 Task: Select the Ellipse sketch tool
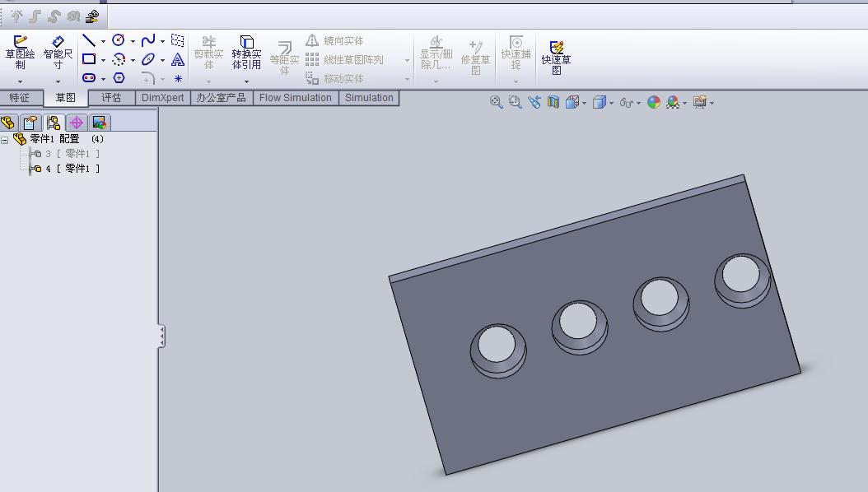click(147, 59)
